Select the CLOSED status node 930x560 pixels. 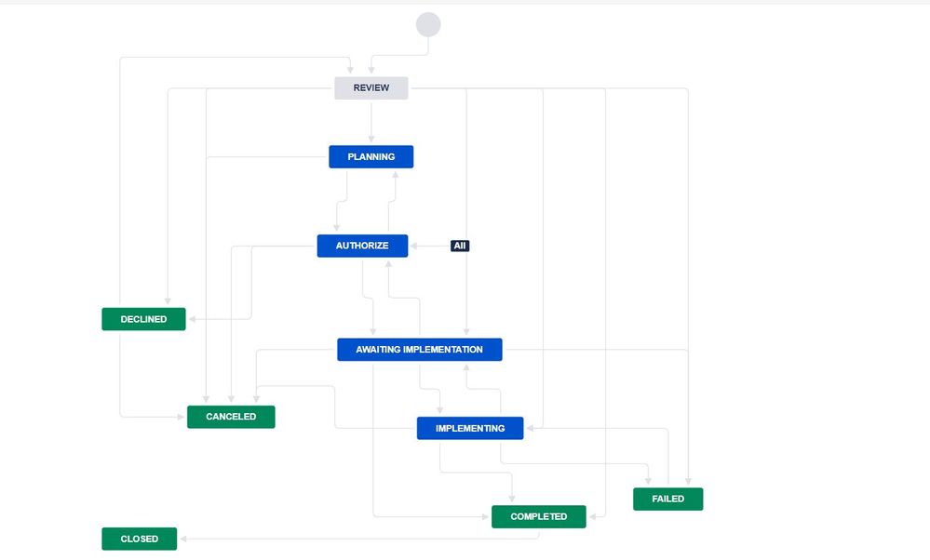coord(140,540)
